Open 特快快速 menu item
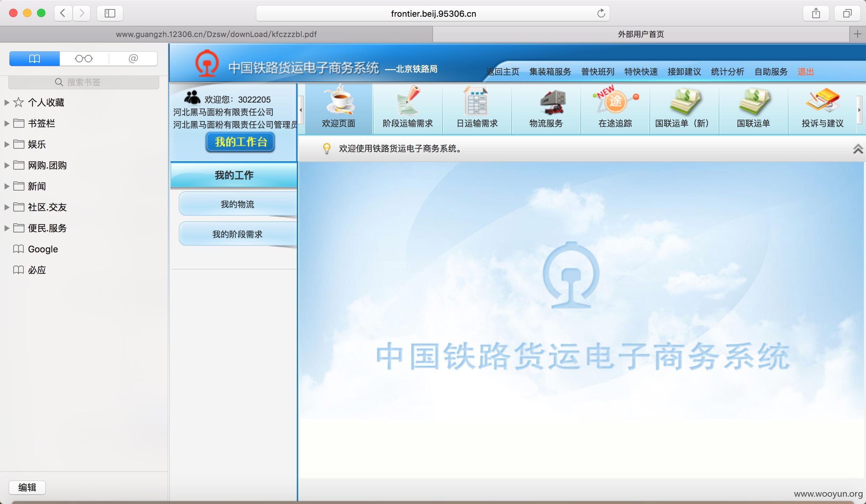 (641, 72)
